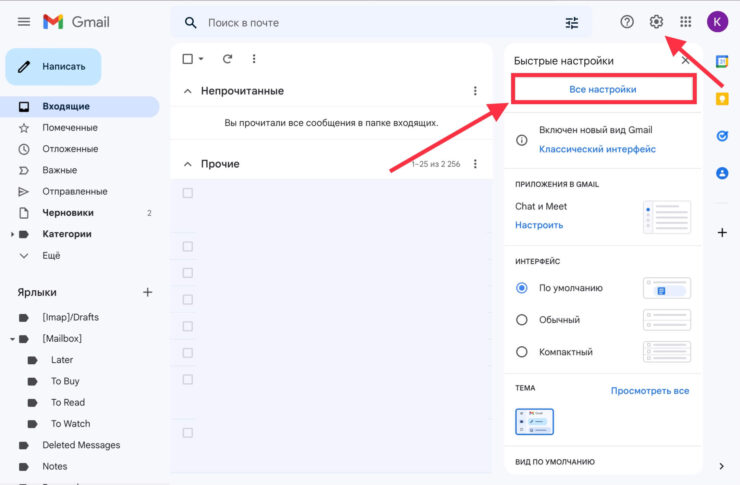Open Google Calendar side panel

(x=722, y=61)
